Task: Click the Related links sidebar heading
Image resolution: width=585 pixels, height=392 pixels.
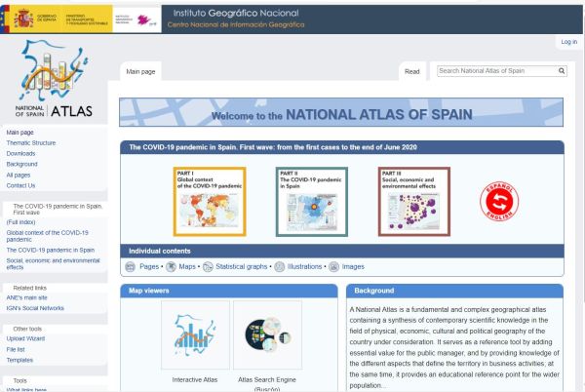Action: coord(30,288)
